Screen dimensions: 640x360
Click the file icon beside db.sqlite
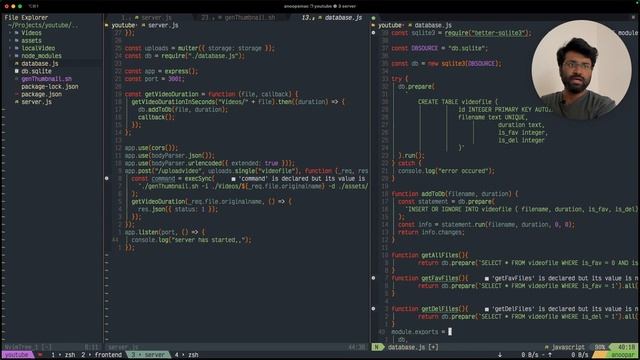tap(17, 71)
